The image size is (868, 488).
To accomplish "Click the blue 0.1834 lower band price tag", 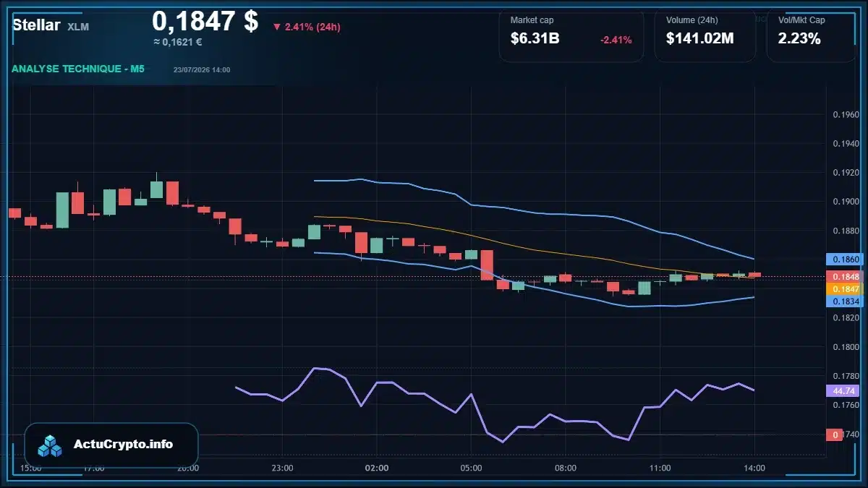I will click(x=844, y=301).
